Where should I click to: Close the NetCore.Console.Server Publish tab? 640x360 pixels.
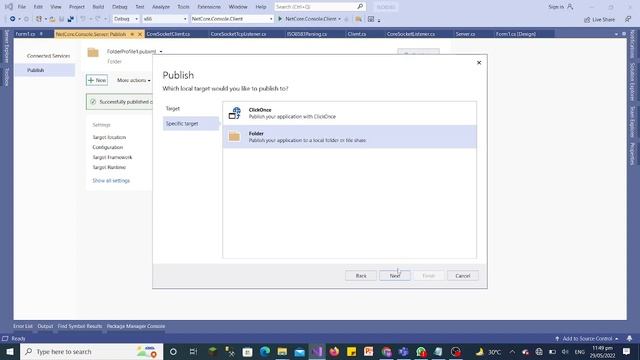coord(140,34)
